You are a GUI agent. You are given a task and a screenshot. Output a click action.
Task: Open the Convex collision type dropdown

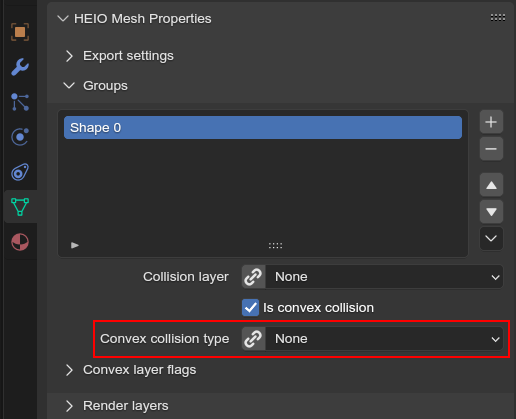pos(384,339)
